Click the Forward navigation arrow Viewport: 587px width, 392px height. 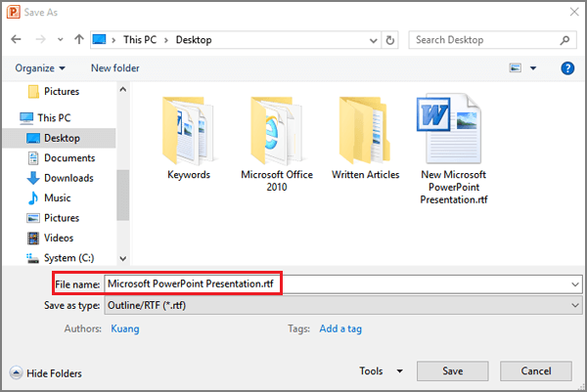[x=40, y=39]
